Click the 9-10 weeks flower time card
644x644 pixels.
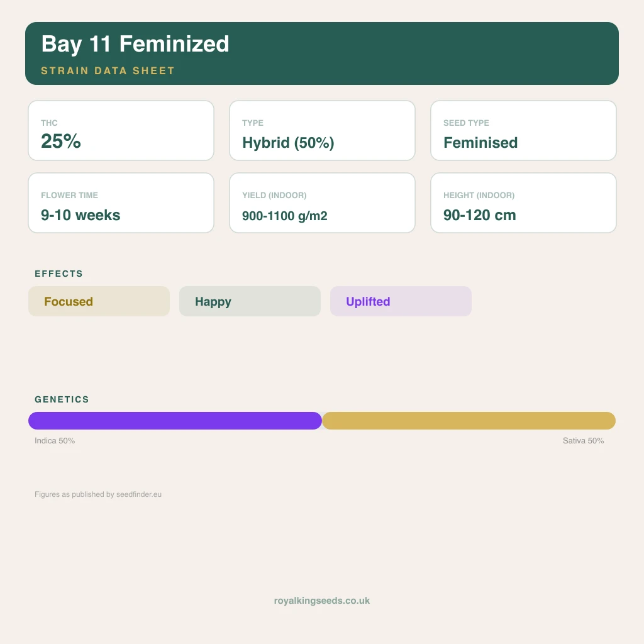(x=121, y=203)
